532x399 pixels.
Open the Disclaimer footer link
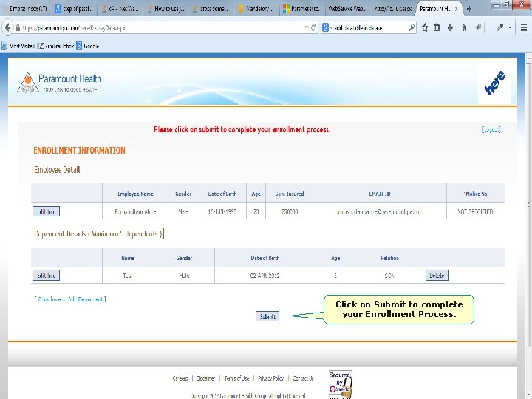(x=205, y=378)
